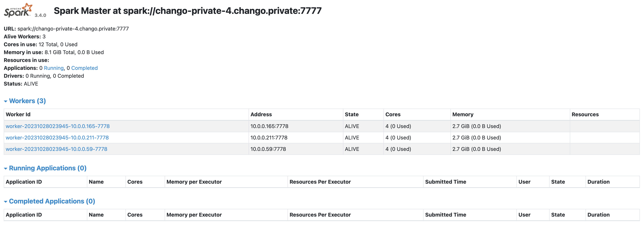644x228 pixels.
Task: Open the Completed applications link
Action: click(x=84, y=68)
